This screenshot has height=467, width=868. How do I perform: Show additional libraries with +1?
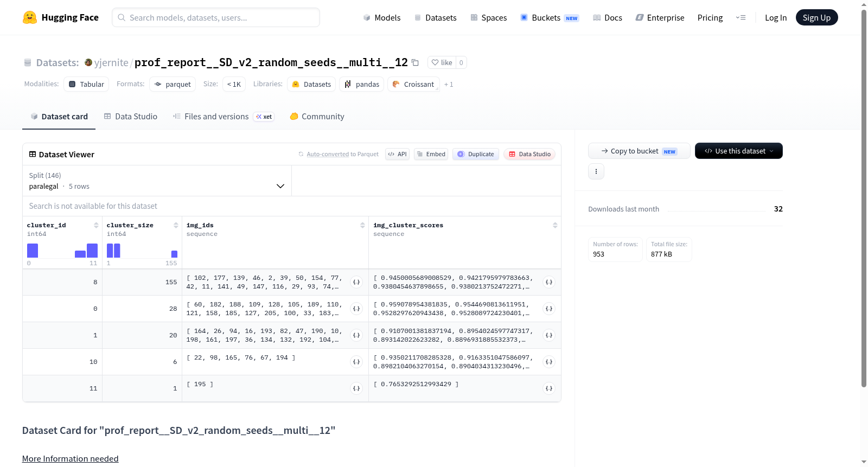[x=449, y=84]
